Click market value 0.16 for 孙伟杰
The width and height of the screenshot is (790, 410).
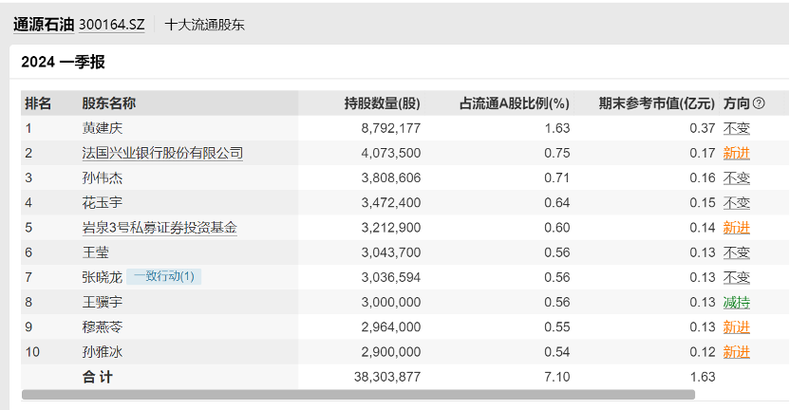tap(702, 178)
